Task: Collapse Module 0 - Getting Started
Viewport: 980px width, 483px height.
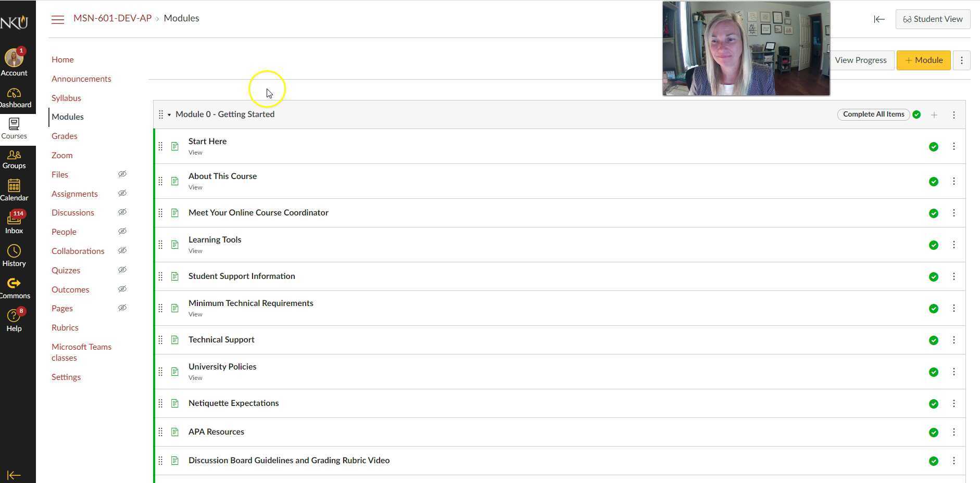Action: coord(169,115)
